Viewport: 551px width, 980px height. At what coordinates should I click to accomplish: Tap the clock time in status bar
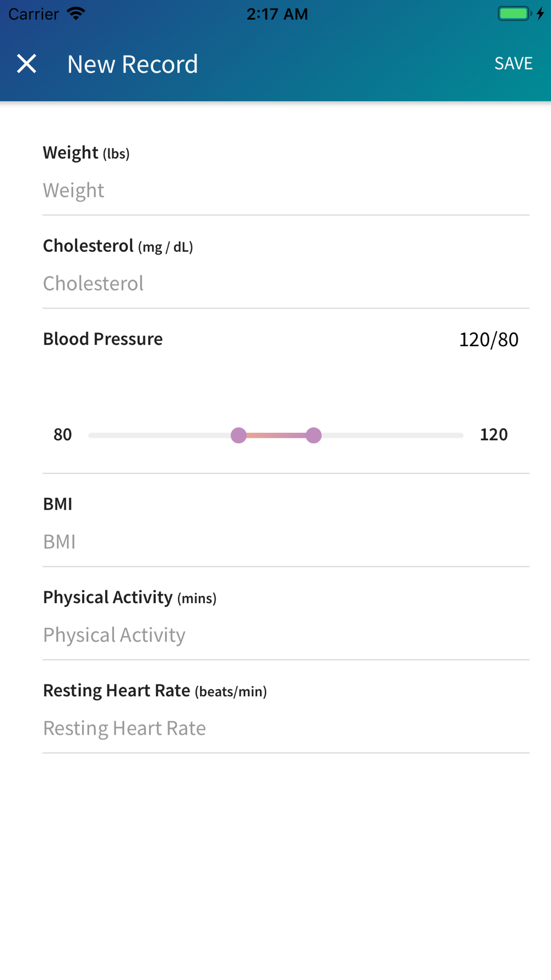click(277, 14)
